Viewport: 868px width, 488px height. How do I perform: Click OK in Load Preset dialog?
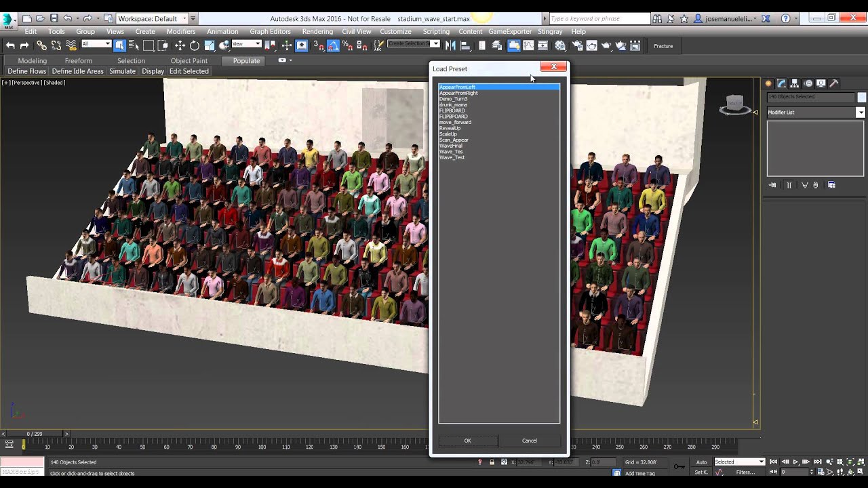468,441
